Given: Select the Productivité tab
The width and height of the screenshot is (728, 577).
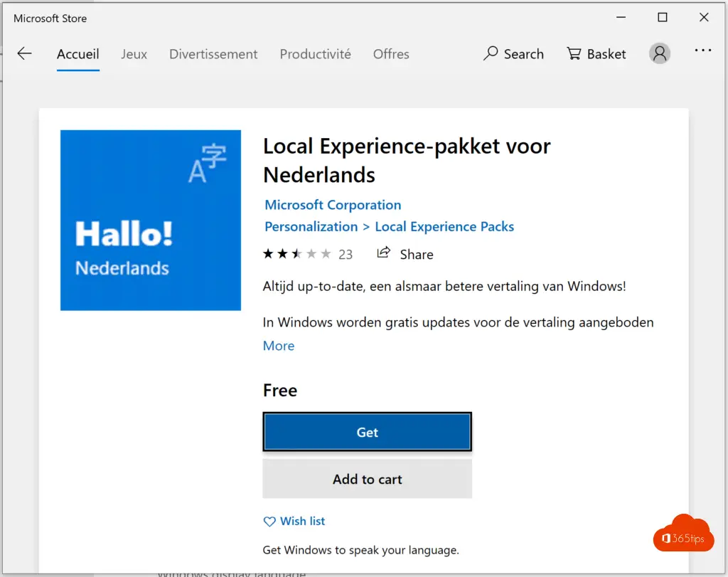Looking at the screenshot, I should pos(315,54).
